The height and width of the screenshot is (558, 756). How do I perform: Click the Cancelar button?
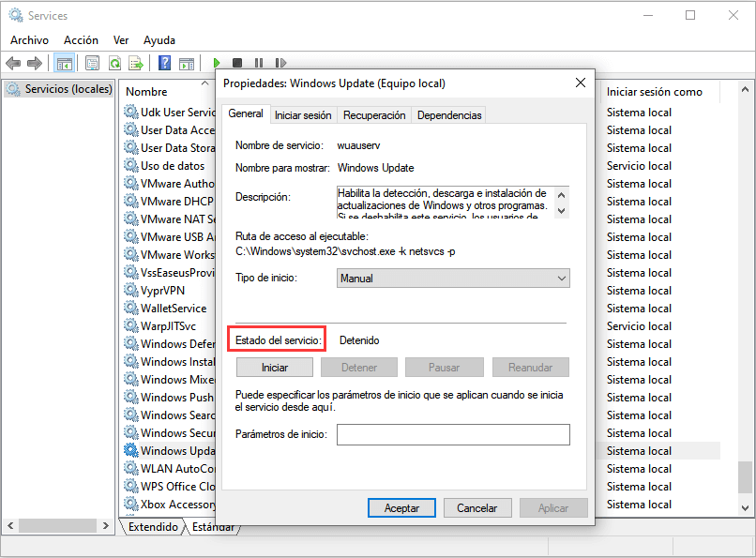click(476, 508)
